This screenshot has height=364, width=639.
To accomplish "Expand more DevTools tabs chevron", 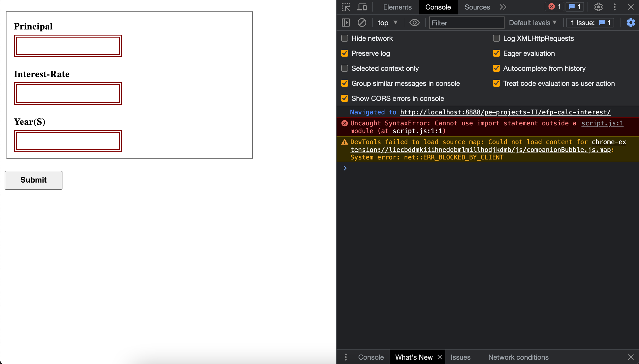I will click(x=503, y=7).
